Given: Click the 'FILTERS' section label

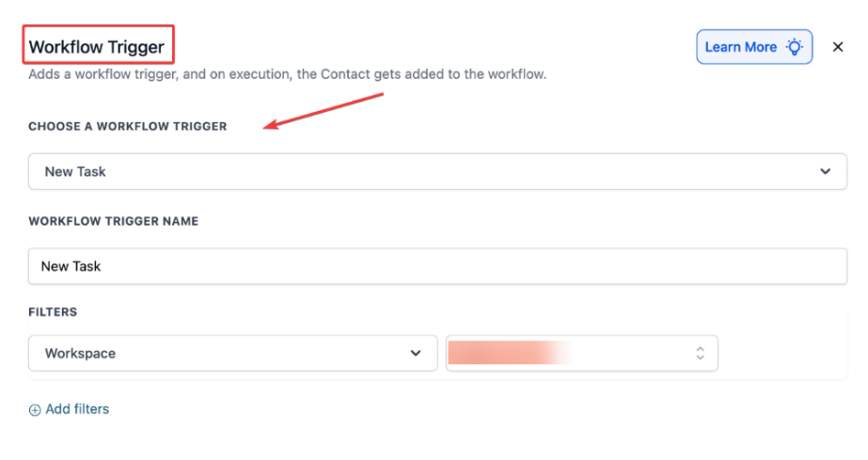Looking at the screenshot, I should [53, 311].
